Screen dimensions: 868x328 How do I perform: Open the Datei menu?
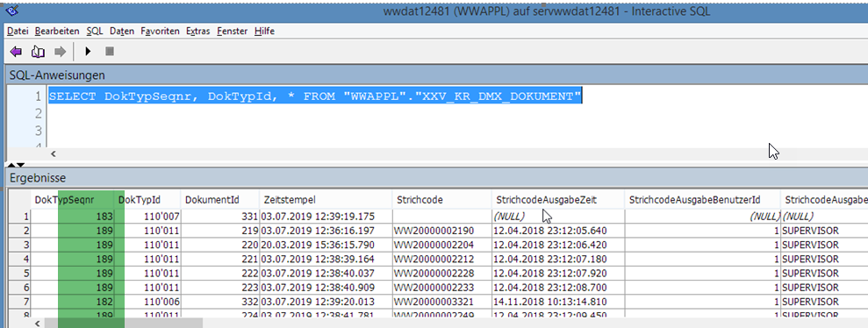pyautogui.click(x=18, y=31)
